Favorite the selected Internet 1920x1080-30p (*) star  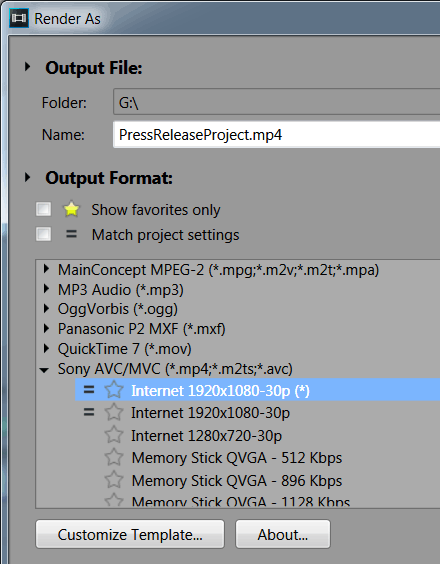point(114,390)
